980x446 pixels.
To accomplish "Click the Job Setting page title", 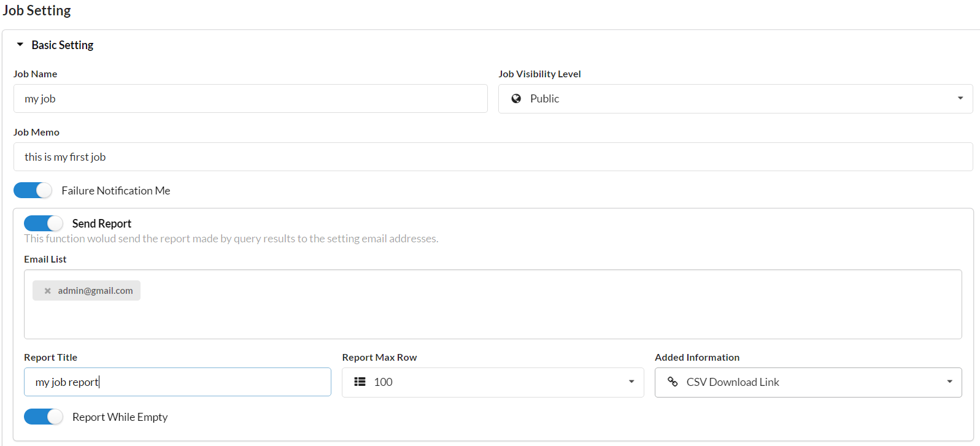I will (37, 10).
